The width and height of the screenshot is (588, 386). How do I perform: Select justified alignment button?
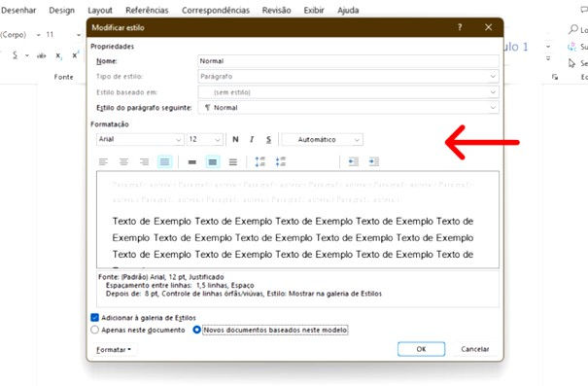164,162
